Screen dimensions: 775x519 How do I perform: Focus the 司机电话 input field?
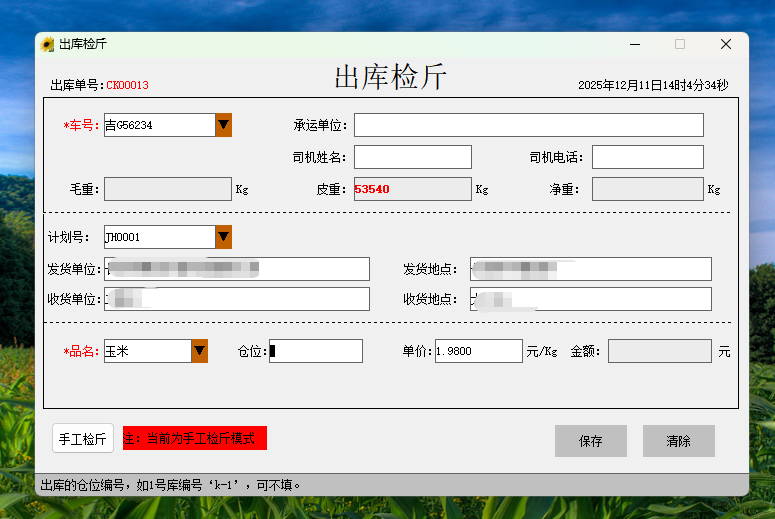(648, 157)
